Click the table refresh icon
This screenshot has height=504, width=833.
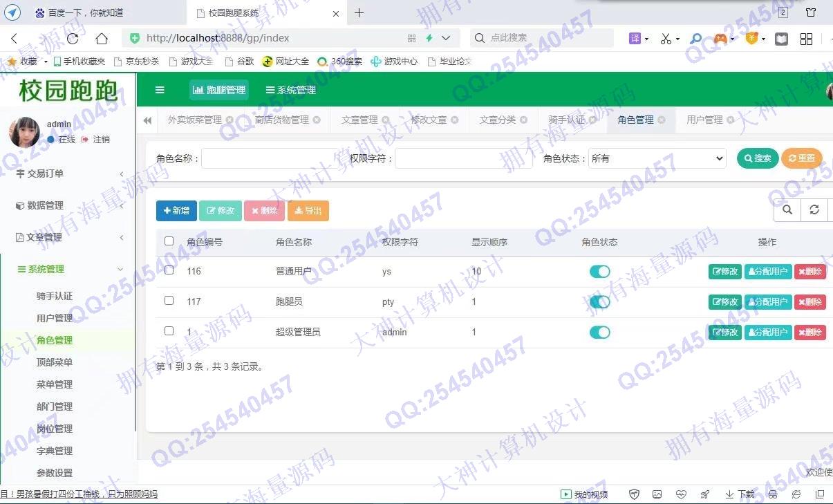814,210
